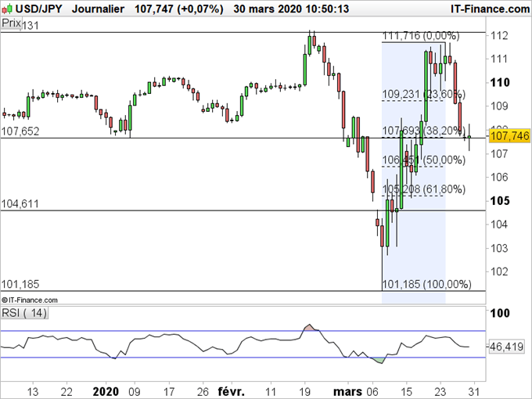Click the 100 label on RSI axis
This screenshot has width=532, height=399.
(x=500, y=313)
